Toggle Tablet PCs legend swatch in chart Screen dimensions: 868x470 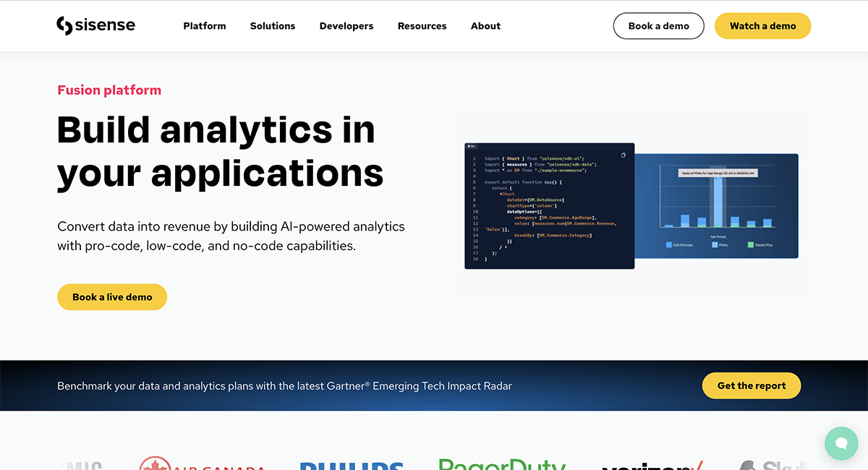[751, 245]
